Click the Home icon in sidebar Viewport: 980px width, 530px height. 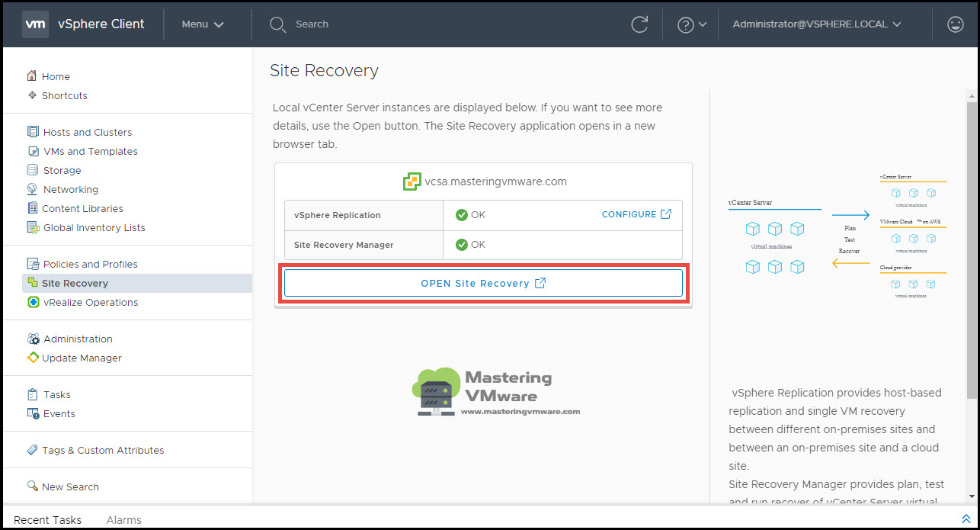(x=32, y=76)
